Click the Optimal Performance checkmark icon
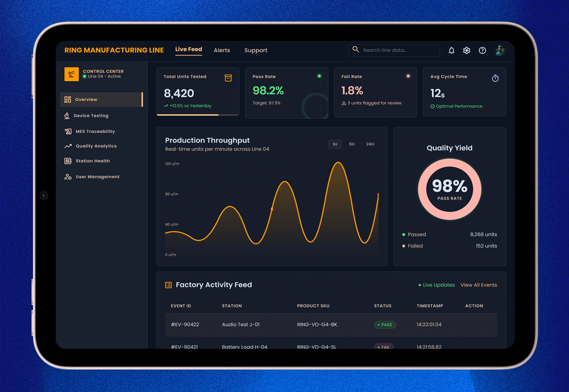The height and width of the screenshot is (392, 569). point(432,106)
